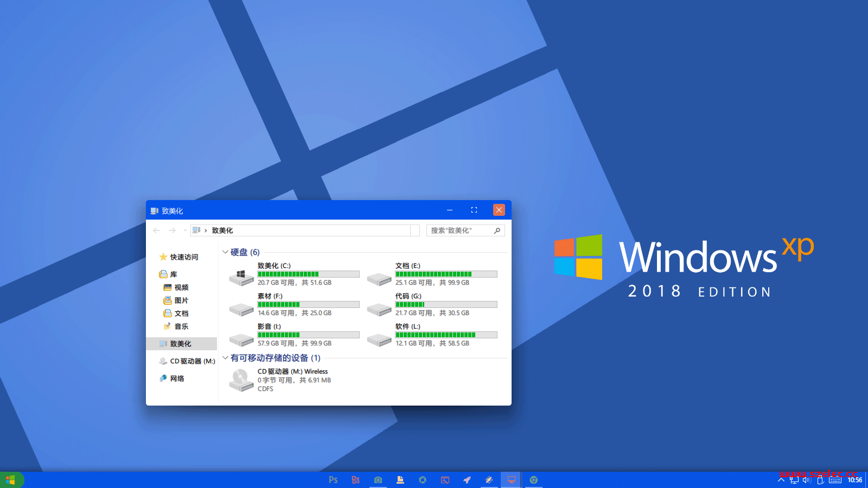Select 网络 in the navigation pane
This screenshot has width=868, height=488.
(177, 378)
